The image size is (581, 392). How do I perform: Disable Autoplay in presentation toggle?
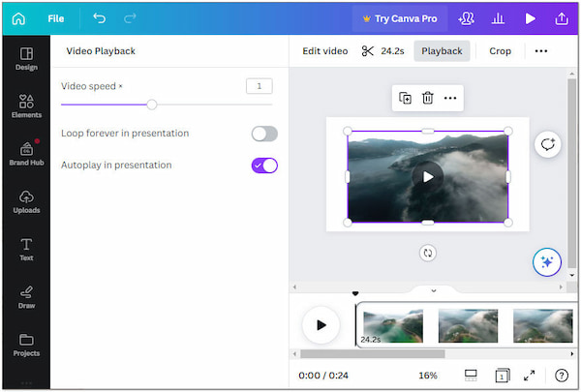coord(263,166)
